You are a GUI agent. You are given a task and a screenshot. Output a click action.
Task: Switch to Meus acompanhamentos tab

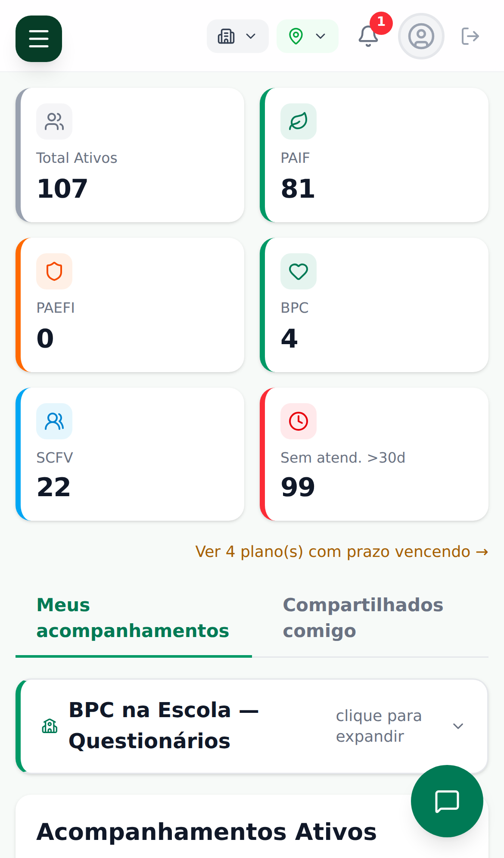[133, 618]
